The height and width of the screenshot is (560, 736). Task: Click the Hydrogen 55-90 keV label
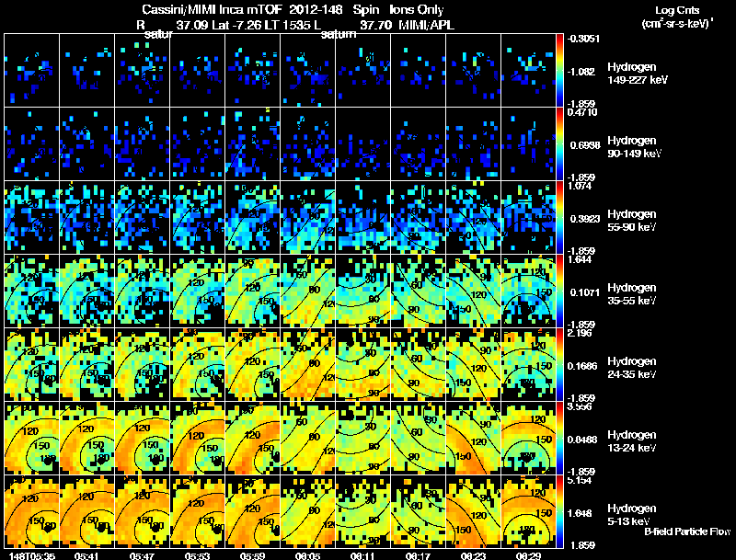632,221
